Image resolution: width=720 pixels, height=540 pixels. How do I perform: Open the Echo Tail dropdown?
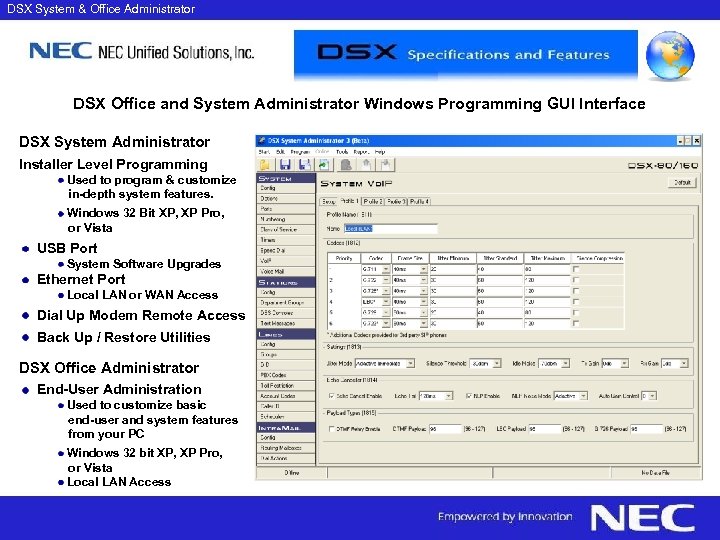449,396
